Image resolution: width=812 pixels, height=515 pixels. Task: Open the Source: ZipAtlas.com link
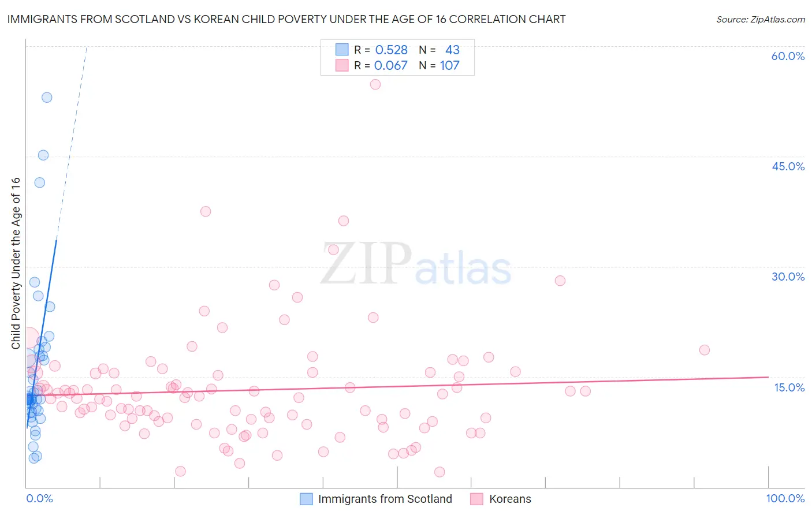[761, 19]
